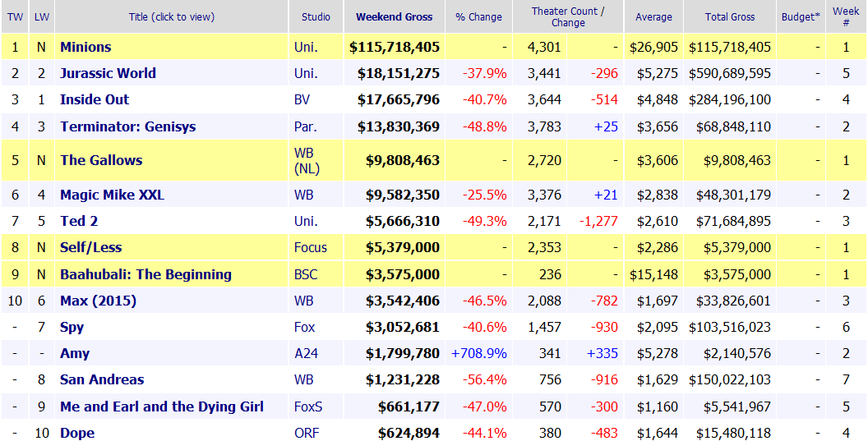The image size is (868, 441).
Task: Sort by Weekend Gross column header
Action: point(395,17)
